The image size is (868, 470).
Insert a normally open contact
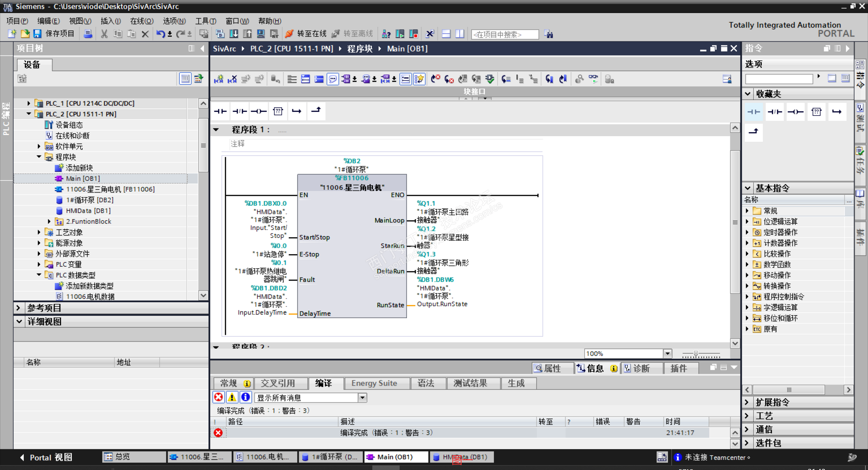click(220, 111)
